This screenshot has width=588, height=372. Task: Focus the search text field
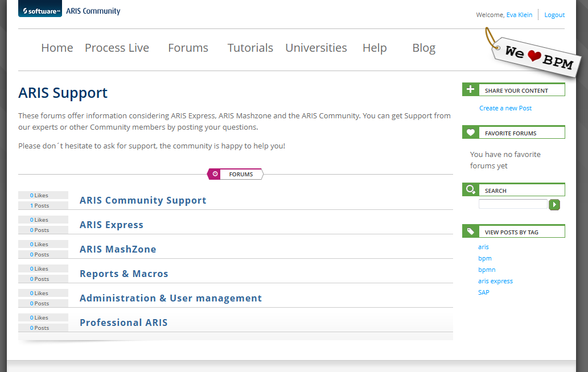coord(513,204)
